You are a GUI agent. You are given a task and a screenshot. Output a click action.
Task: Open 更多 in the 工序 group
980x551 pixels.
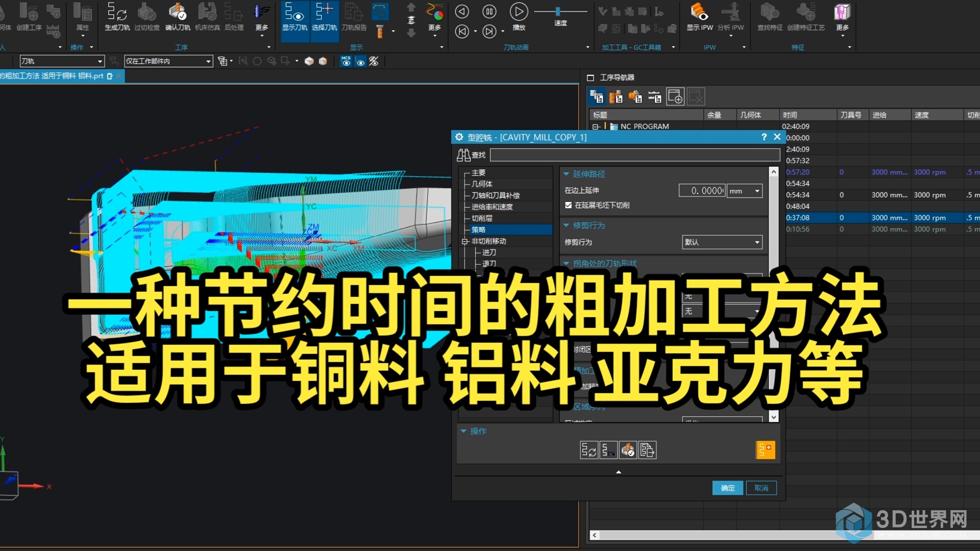pos(262,19)
